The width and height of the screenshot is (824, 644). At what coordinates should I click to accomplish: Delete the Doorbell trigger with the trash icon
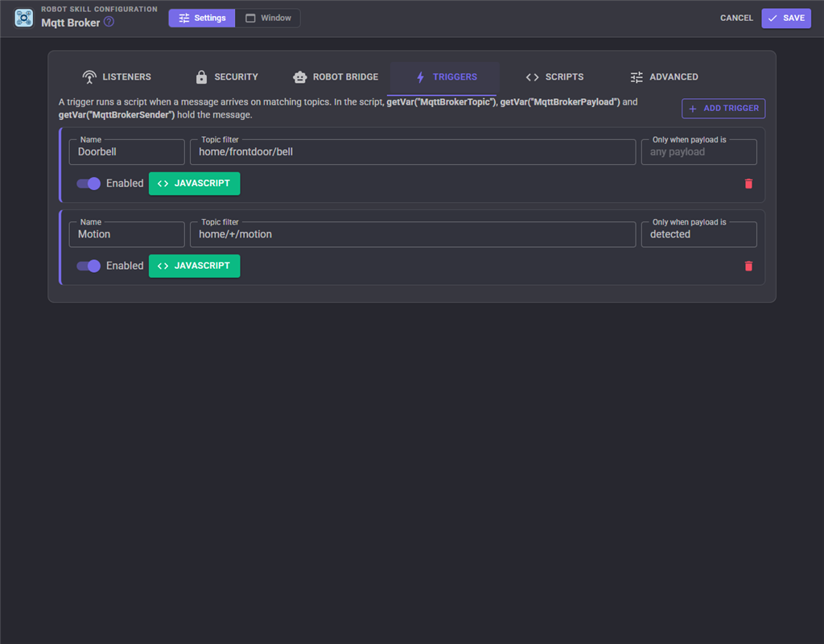(748, 184)
